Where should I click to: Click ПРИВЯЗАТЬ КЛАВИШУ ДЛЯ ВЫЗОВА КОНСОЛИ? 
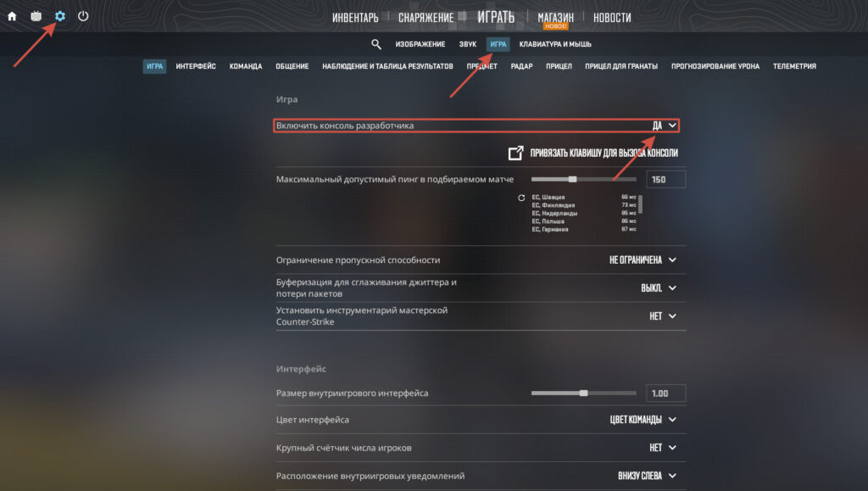604,153
